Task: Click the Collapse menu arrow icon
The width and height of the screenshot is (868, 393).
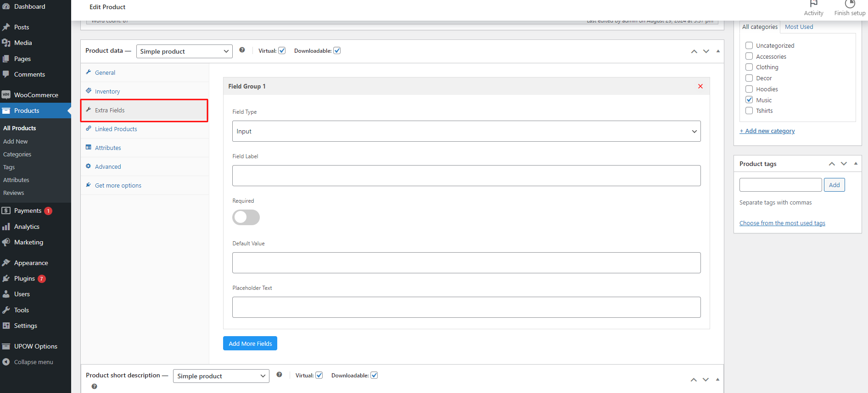Action: point(6,362)
